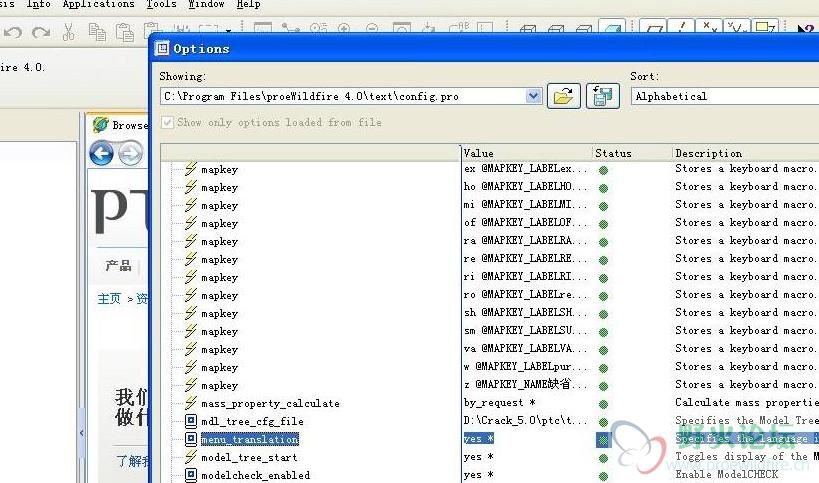Viewport: 819px width, 483px height.
Task: Click the Paste clipboard icon
Action: pos(124,31)
